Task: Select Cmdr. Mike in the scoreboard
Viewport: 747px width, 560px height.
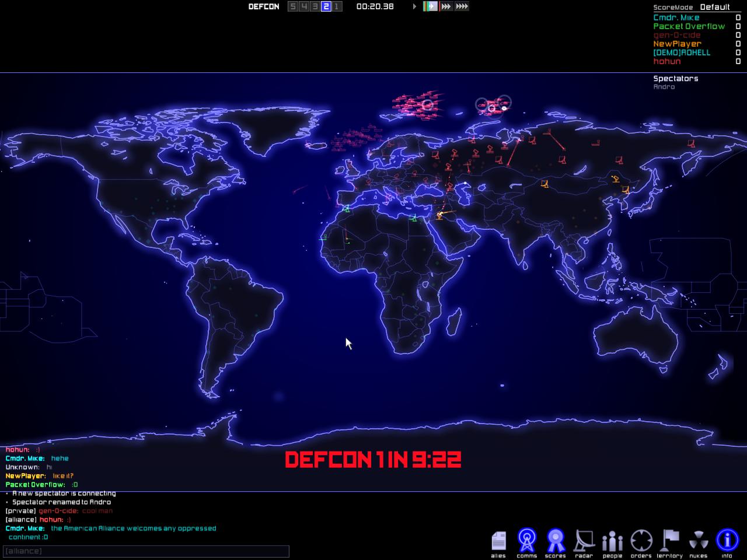Action: [x=676, y=17]
